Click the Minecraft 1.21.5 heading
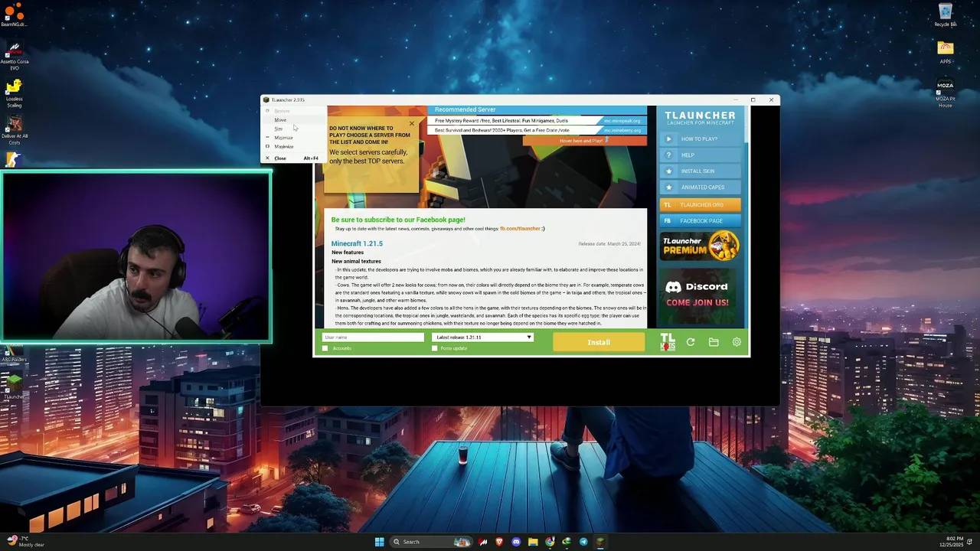 (357, 243)
